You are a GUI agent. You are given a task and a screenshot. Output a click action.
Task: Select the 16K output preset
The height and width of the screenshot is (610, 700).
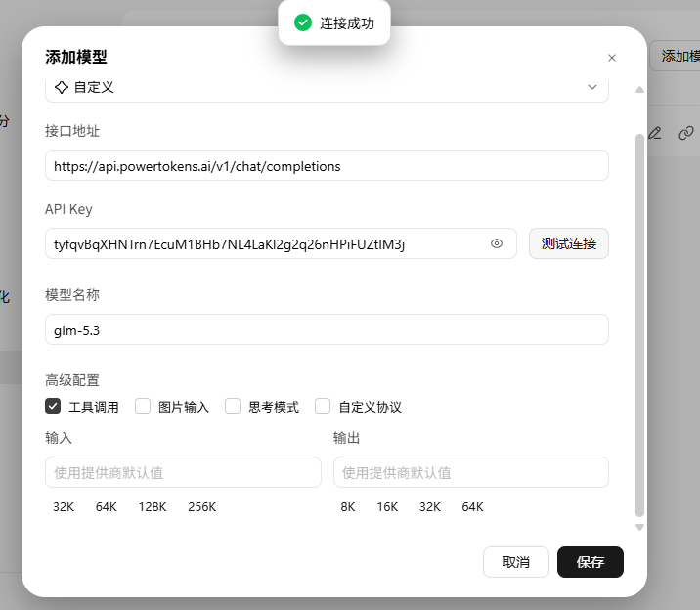point(387,507)
